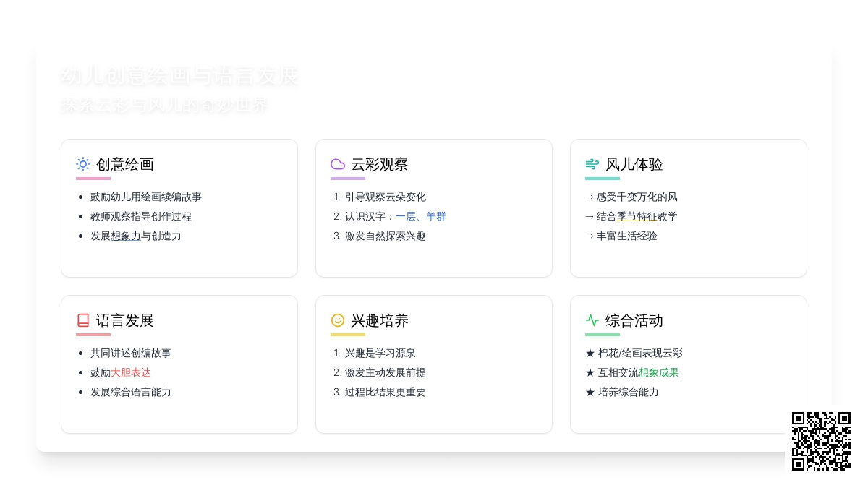Click the faded subtitle 探索云彩与风儿的奇妙世界

(x=165, y=106)
